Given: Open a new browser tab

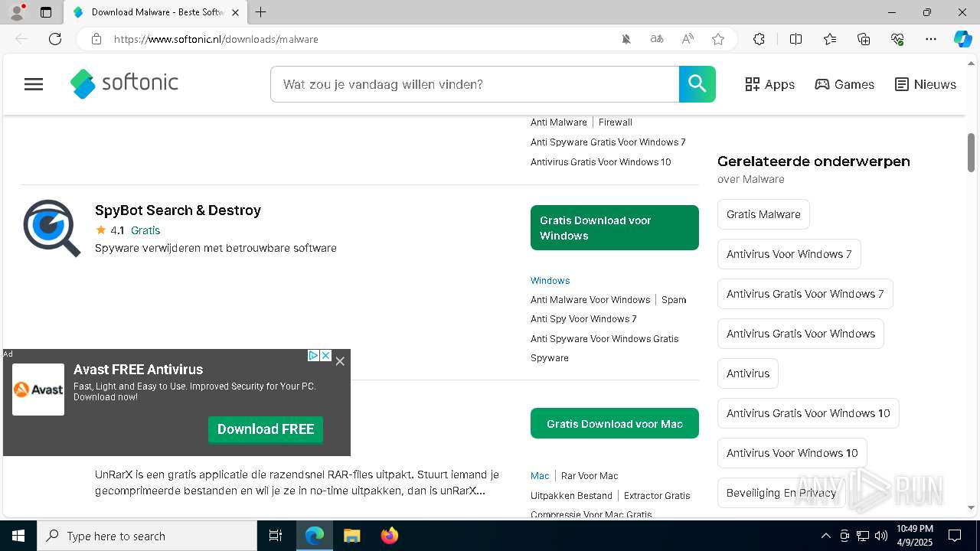Looking at the screenshot, I should [261, 12].
